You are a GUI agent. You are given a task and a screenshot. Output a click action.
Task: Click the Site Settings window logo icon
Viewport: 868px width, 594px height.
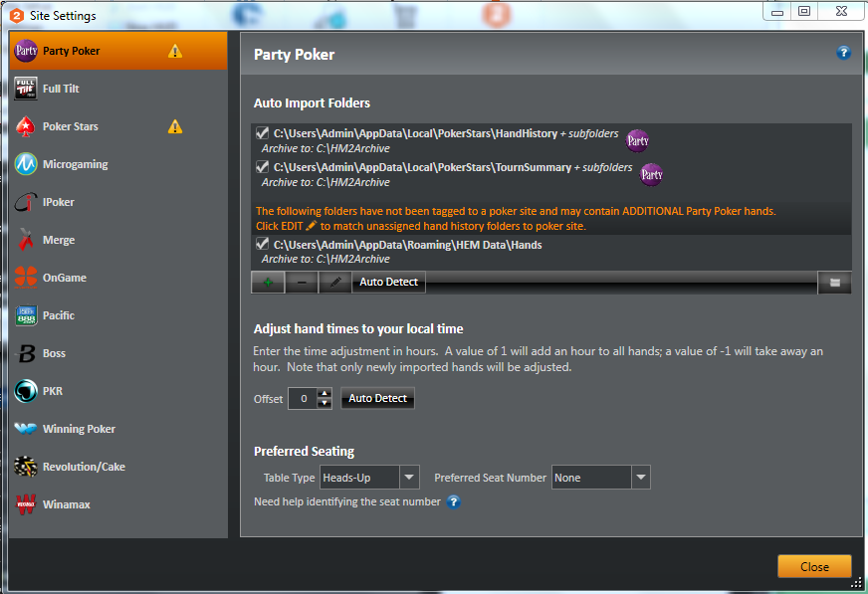pyautogui.click(x=17, y=16)
